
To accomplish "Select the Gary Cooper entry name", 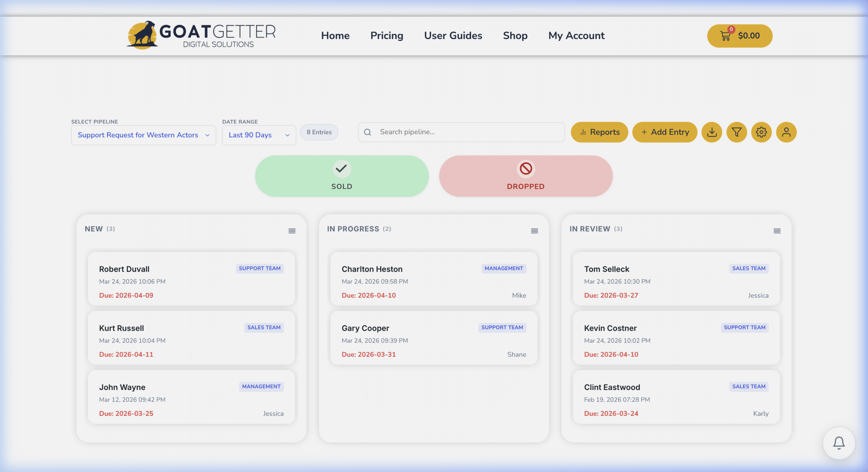I will 365,328.
